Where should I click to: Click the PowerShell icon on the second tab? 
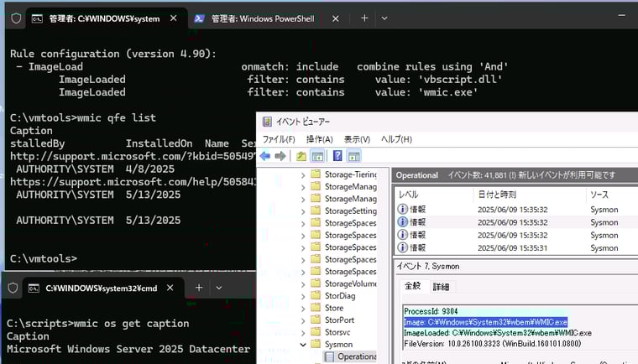click(x=199, y=18)
